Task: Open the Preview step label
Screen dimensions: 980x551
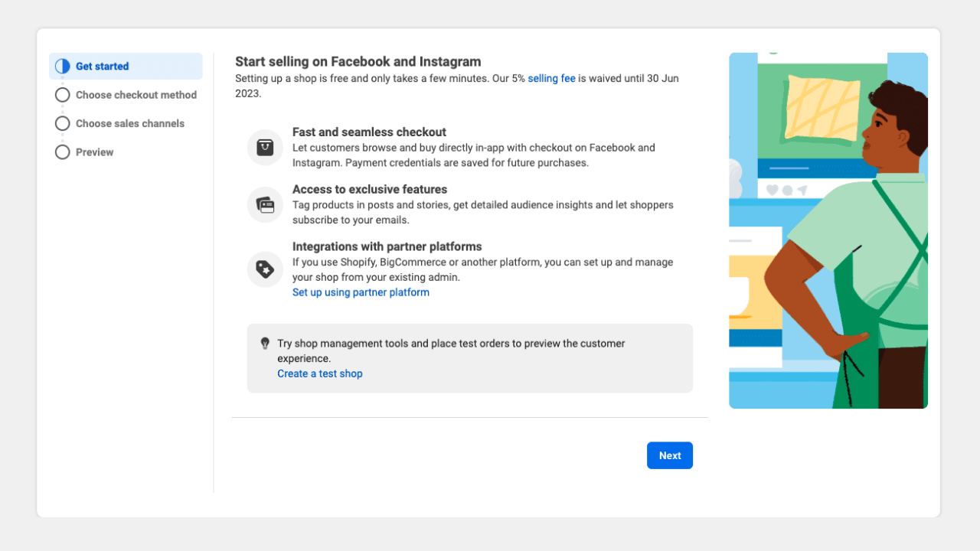Action: [94, 152]
